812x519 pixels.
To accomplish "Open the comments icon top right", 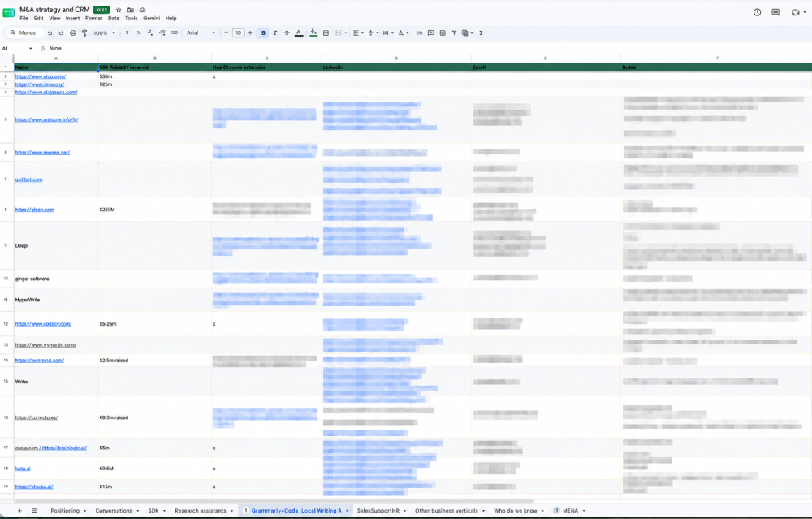I will [x=775, y=12].
